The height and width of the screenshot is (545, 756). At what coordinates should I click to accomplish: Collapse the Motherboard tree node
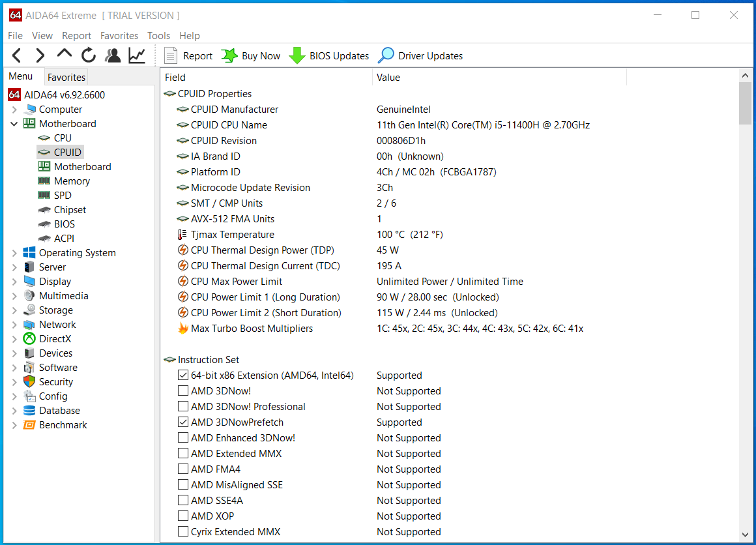tap(14, 124)
